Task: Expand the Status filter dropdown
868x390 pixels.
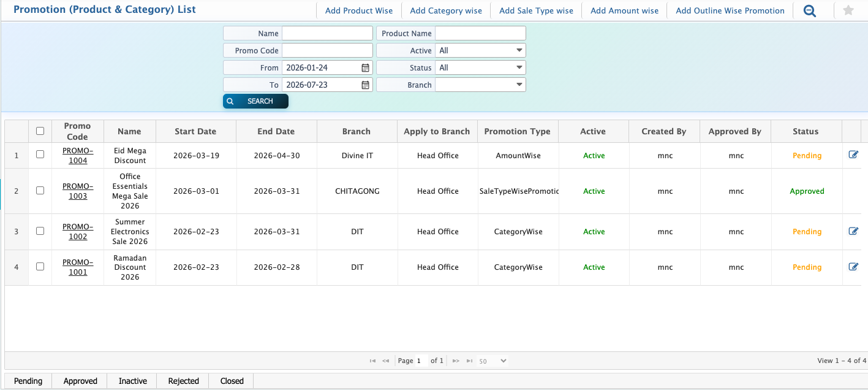Action: click(x=480, y=67)
